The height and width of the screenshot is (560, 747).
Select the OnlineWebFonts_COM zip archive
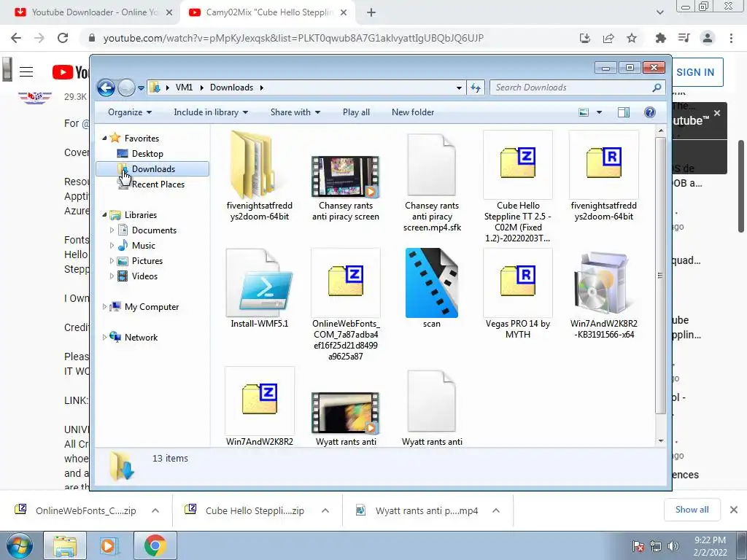coord(345,282)
